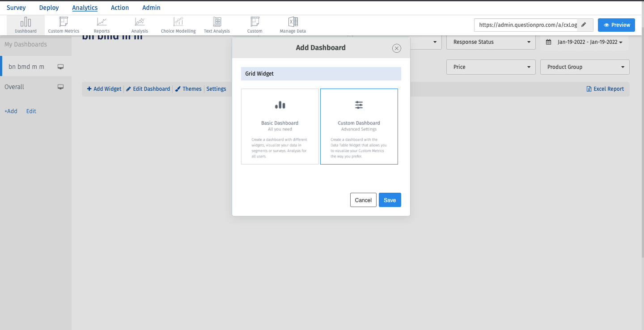The height and width of the screenshot is (330, 644).
Task: Click the pencil icon beside the dashboard URL
Action: [x=585, y=25]
